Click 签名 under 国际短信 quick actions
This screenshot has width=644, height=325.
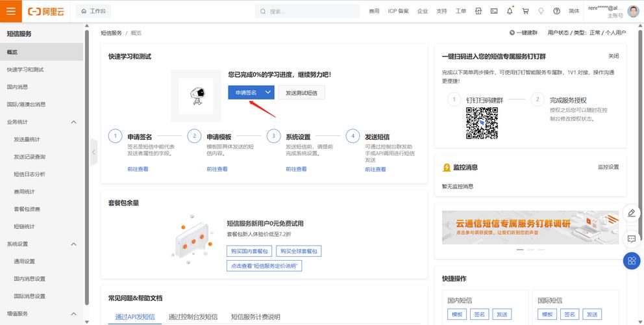[569, 315]
